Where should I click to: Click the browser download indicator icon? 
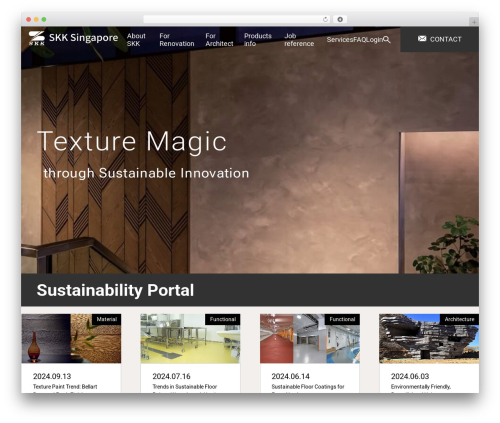click(x=340, y=19)
